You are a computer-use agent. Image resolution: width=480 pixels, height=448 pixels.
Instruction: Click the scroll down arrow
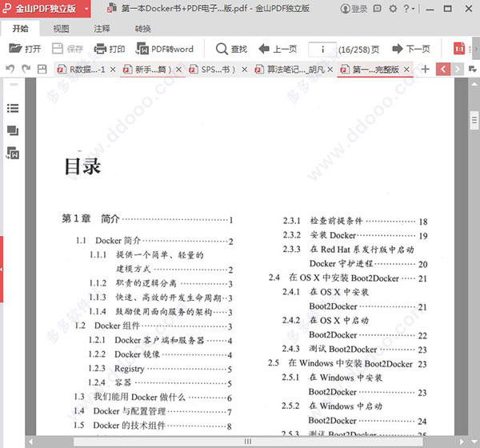474,442
